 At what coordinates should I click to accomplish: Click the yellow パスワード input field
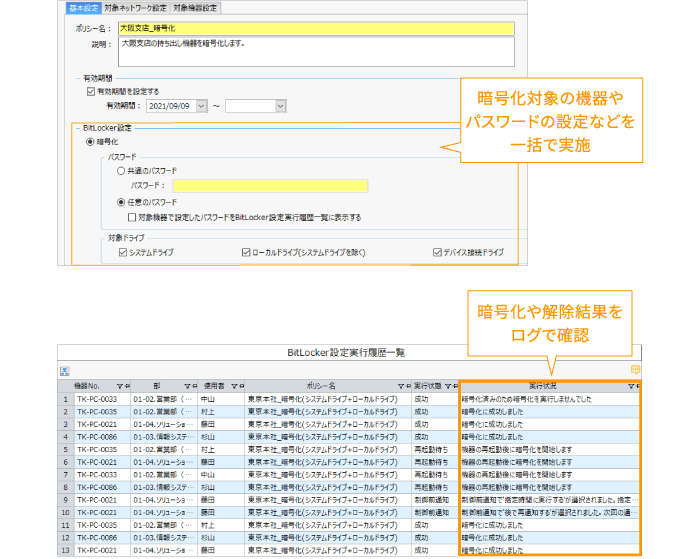(x=271, y=186)
